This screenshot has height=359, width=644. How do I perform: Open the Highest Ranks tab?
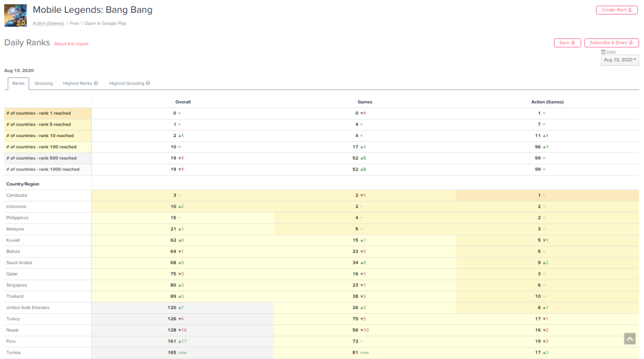tap(78, 84)
